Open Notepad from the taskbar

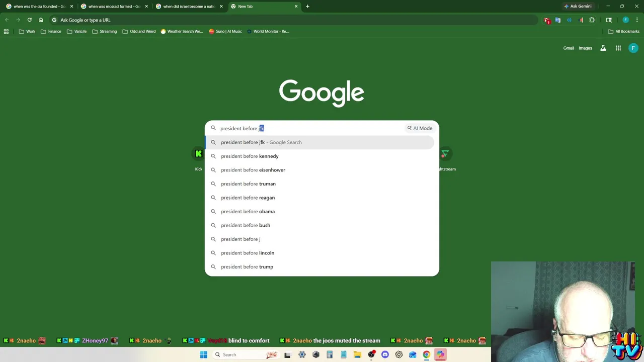pyautogui.click(x=343, y=354)
